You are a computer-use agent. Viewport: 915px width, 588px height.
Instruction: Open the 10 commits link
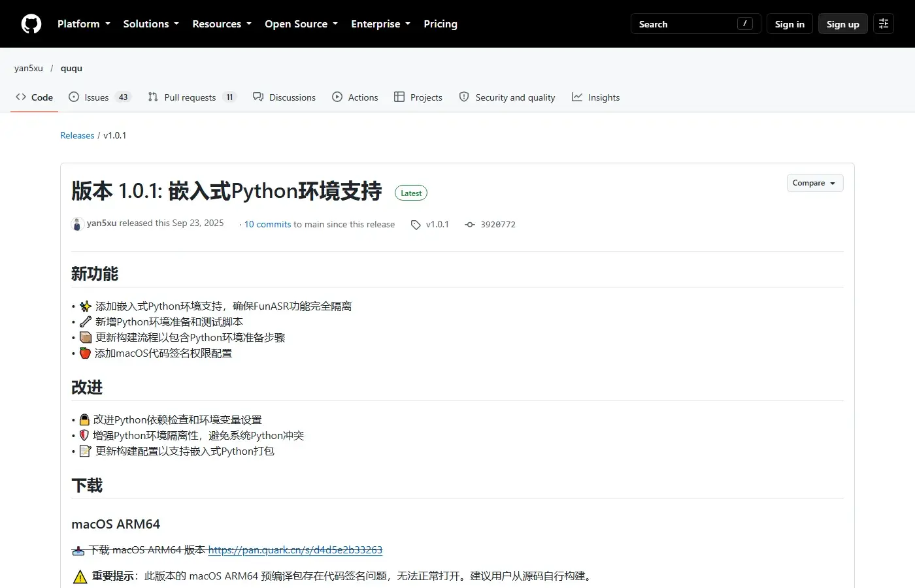point(268,224)
